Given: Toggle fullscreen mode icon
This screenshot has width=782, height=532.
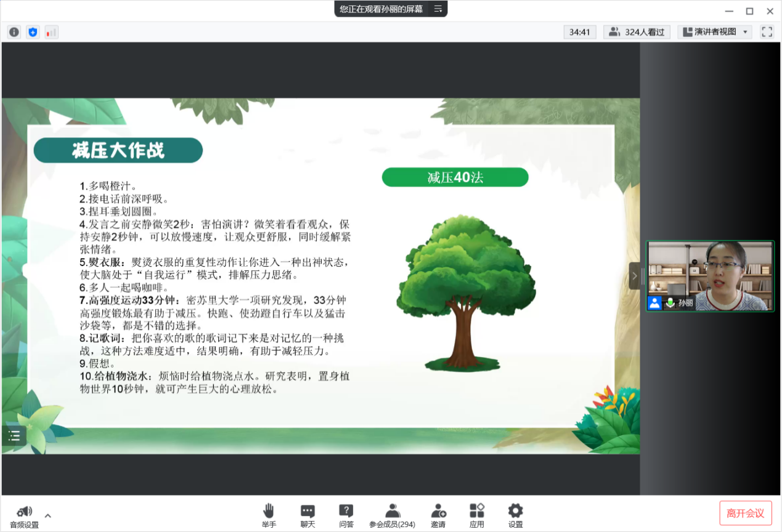Looking at the screenshot, I should click(767, 32).
